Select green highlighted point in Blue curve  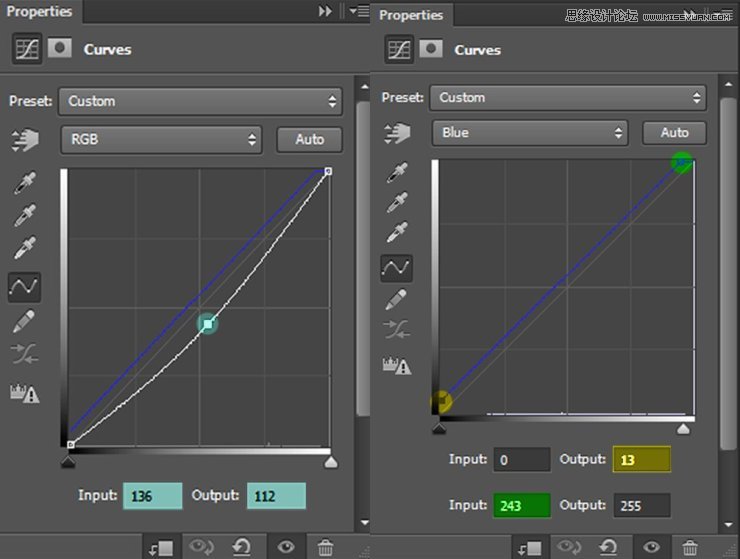[x=681, y=162]
